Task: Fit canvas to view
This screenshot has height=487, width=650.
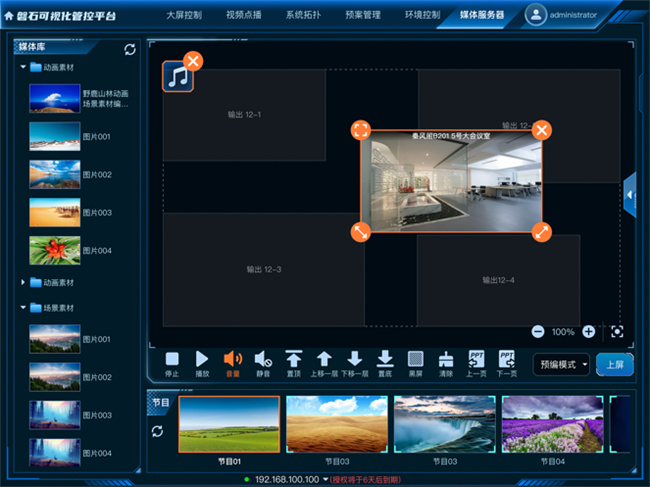Action: tap(617, 332)
